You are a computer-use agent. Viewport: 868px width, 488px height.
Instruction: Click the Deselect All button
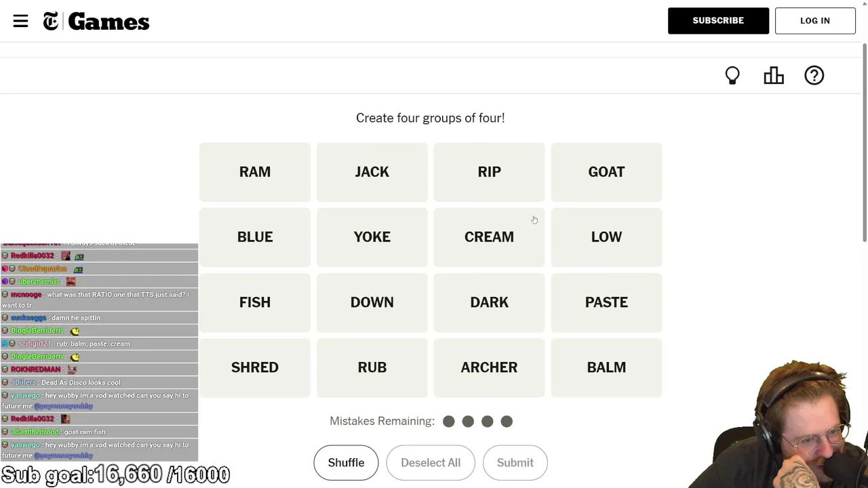point(431,463)
